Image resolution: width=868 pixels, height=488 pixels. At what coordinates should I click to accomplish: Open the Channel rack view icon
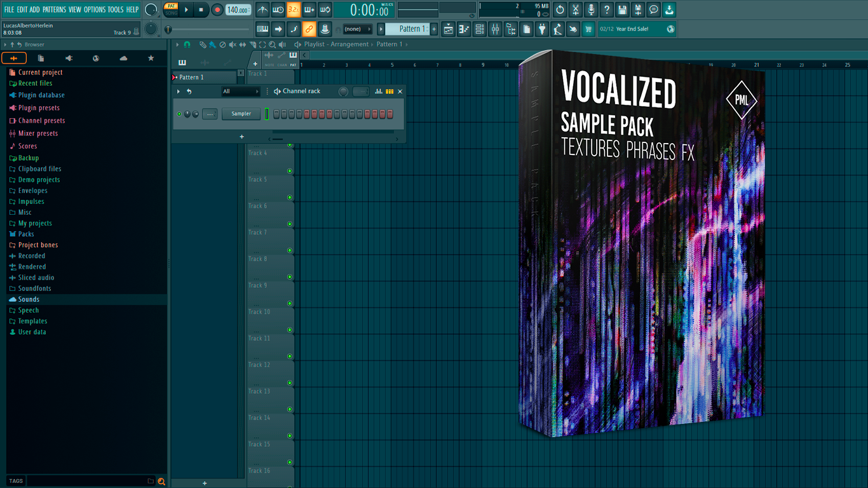coord(480,29)
